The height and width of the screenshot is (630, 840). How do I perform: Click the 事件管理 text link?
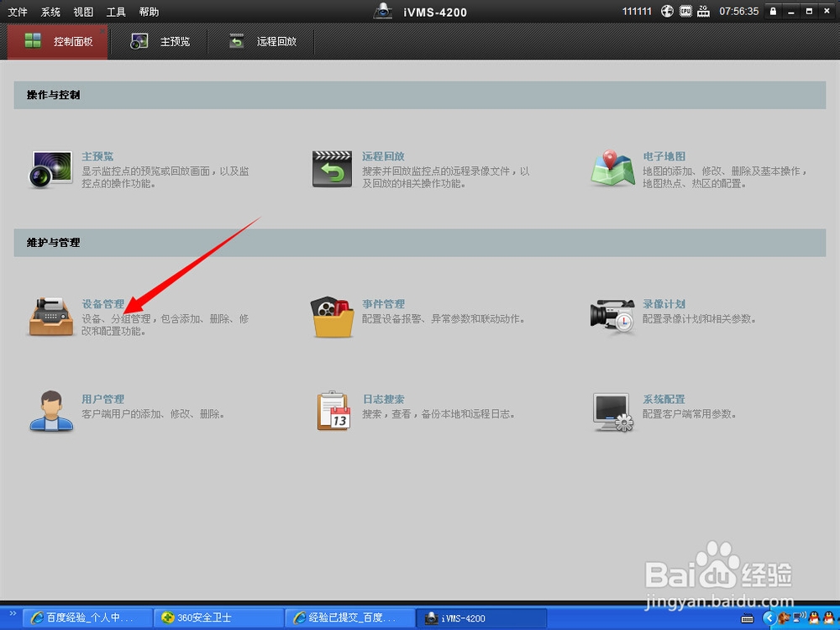point(385,303)
